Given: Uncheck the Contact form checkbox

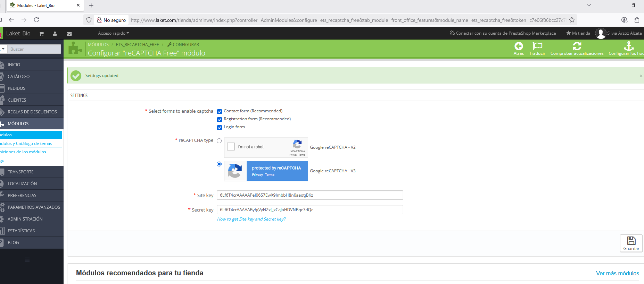Looking at the screenshot, I should tap(220, 112).
